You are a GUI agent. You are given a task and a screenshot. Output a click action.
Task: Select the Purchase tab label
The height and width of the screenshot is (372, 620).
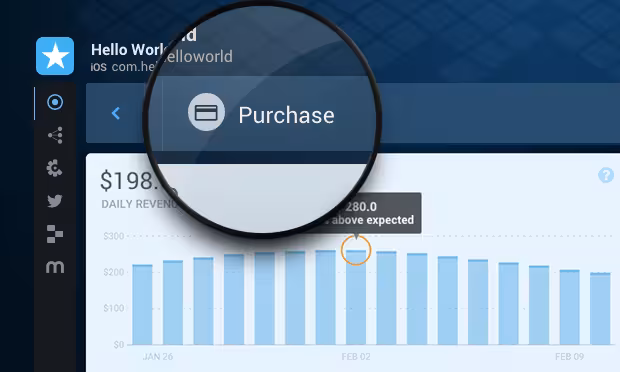286,115
